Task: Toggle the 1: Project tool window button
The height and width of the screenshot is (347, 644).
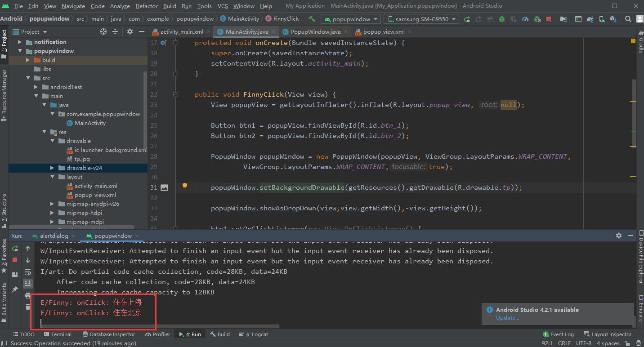Action: [x=4, y=44]
